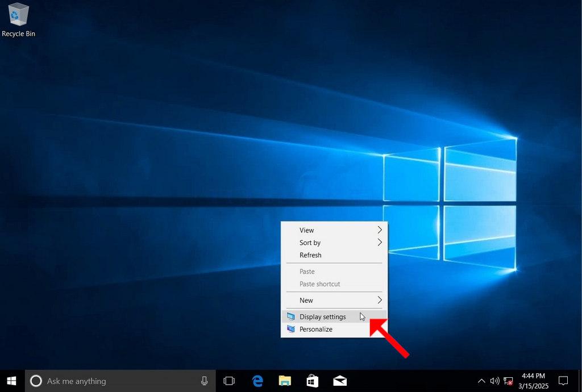Image resolution: width=582 pixels, height=392 pixels.
Task: Open Task View from the taskbar
Action: [229, 381]
